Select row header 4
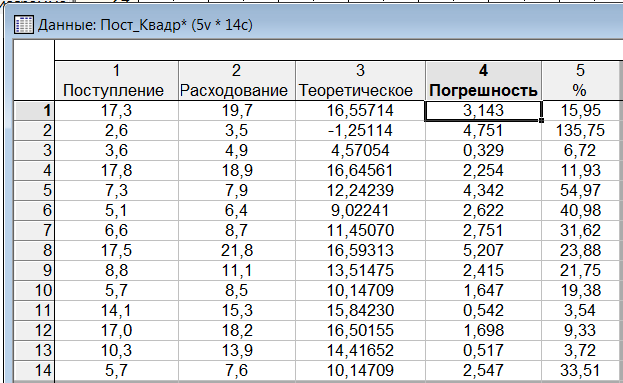This screenshot has width=623, height=383. [x=34, y=170]
